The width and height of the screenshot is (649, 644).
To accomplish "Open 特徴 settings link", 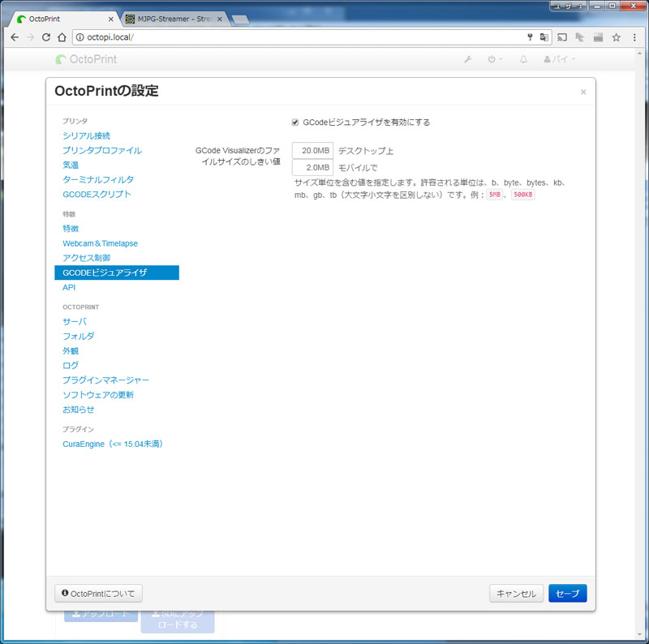I will [x=71, y=229].
